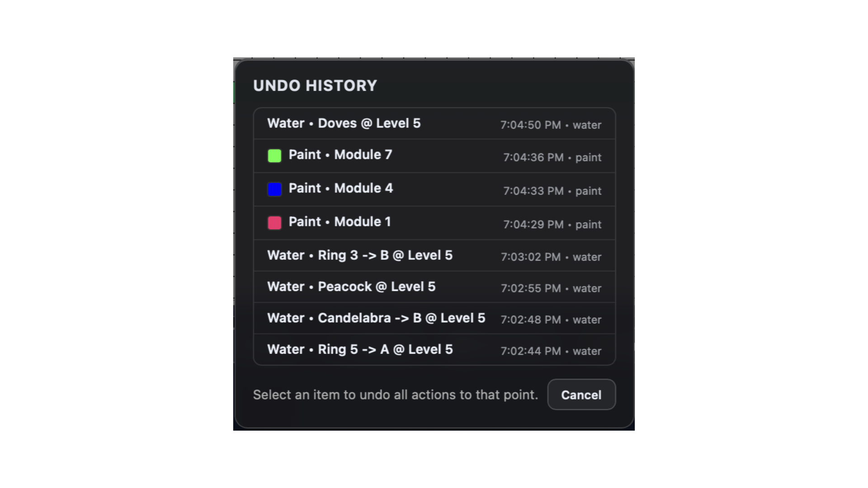Click the 'paint' label on the Module 1 row
The image size is (868, 488).
click(589, 224)
